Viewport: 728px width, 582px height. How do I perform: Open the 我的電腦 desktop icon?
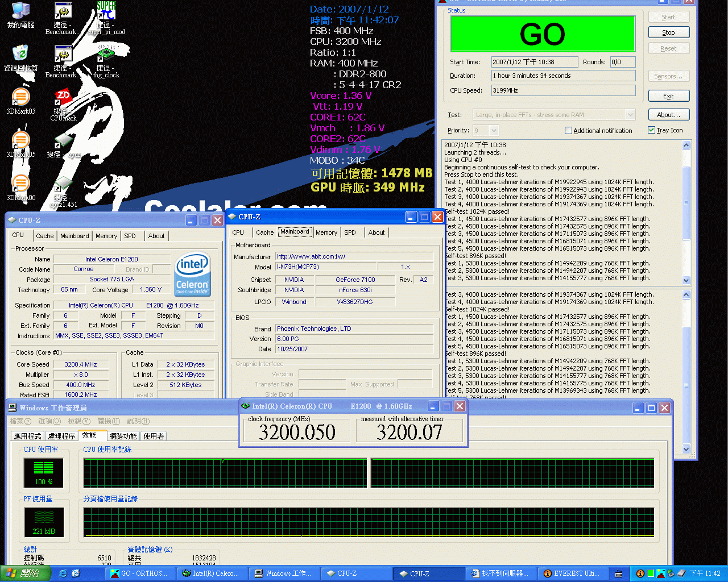click(20, 15)
